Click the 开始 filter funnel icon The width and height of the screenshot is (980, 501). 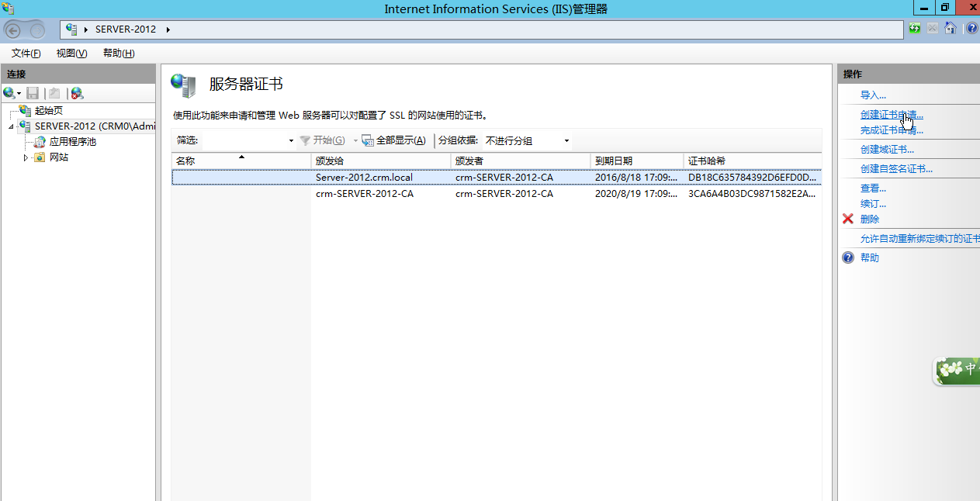[x=305, y=140]
